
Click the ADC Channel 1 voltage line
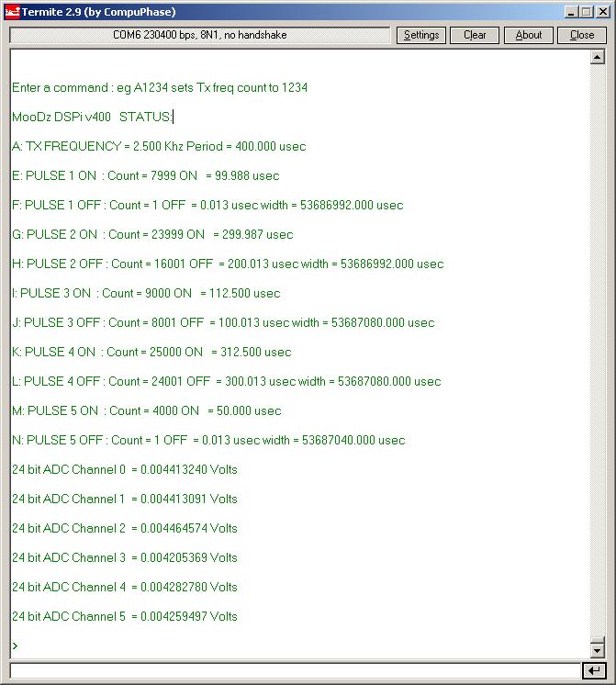(125, 499)
